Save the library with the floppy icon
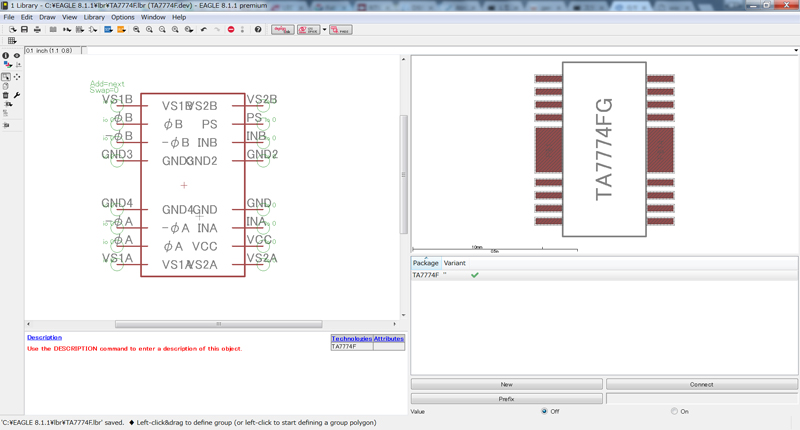Screen dimensions: 800x430 pyautogui.click(x=24, y=30)
